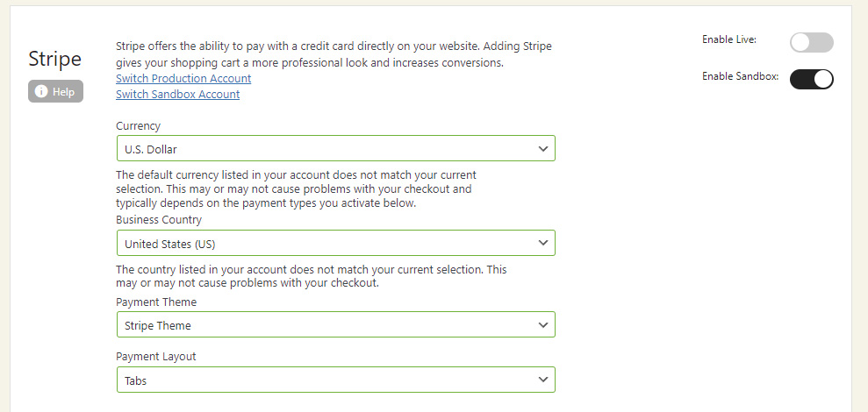Click the chevron arrow in the Tabs layout field

[x=543, y=380]
